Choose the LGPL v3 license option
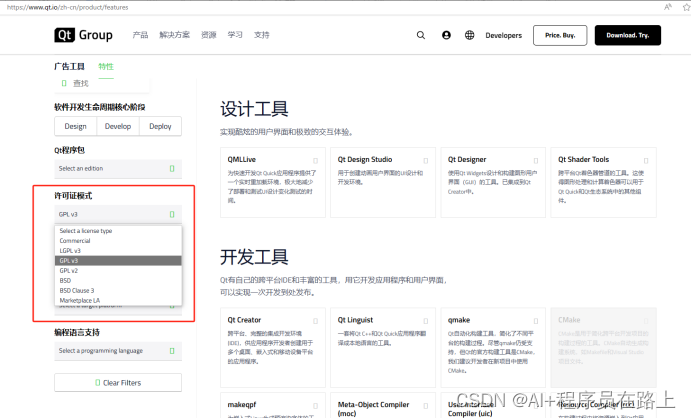This screenshot has height=419, width=691. (x=118, y=251)
